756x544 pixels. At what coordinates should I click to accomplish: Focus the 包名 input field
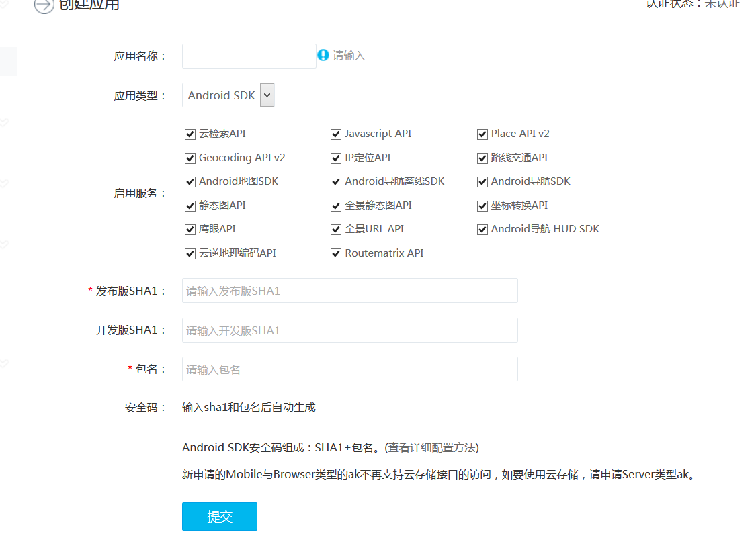tap(350, 369)
